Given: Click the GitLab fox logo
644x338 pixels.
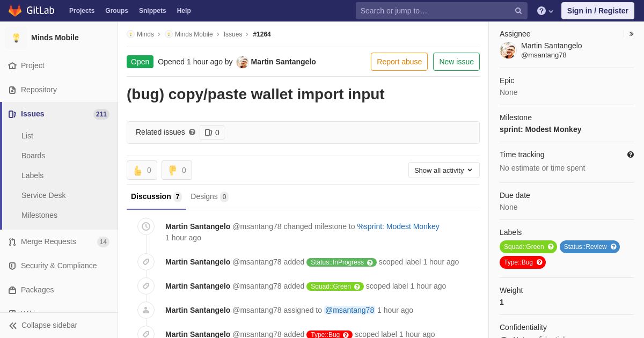Looking at the screenshot, I should click(x=15, y=11).
